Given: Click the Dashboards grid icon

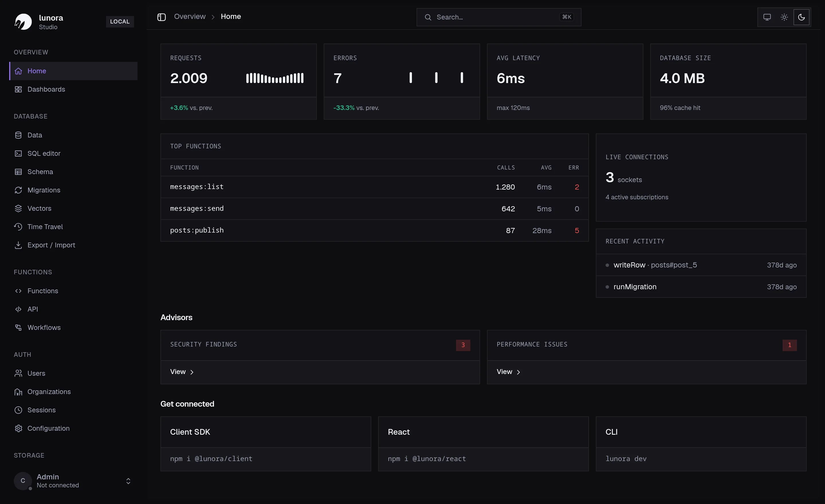Looking at the screenshot, I should pyautogui.click(x=18, y=89).
